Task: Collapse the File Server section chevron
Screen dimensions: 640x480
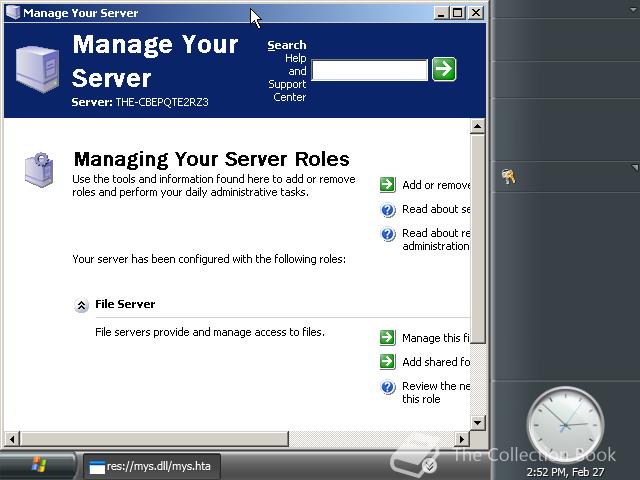Action: [81, 305]
